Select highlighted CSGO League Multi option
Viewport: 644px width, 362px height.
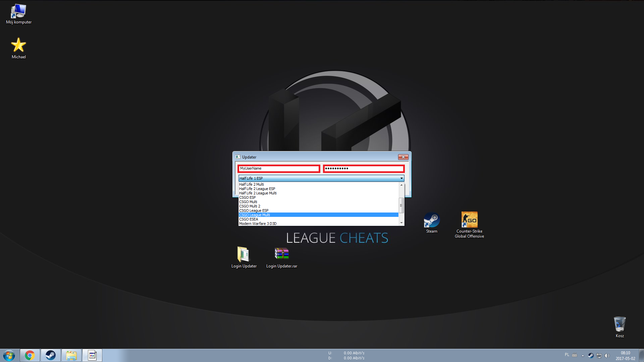point(318,215)
